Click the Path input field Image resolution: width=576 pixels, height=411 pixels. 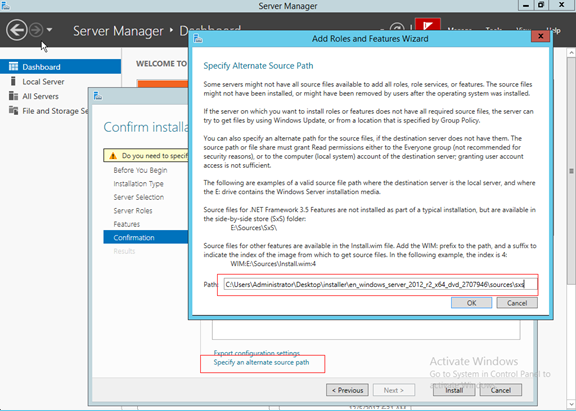tap(380, 284)
